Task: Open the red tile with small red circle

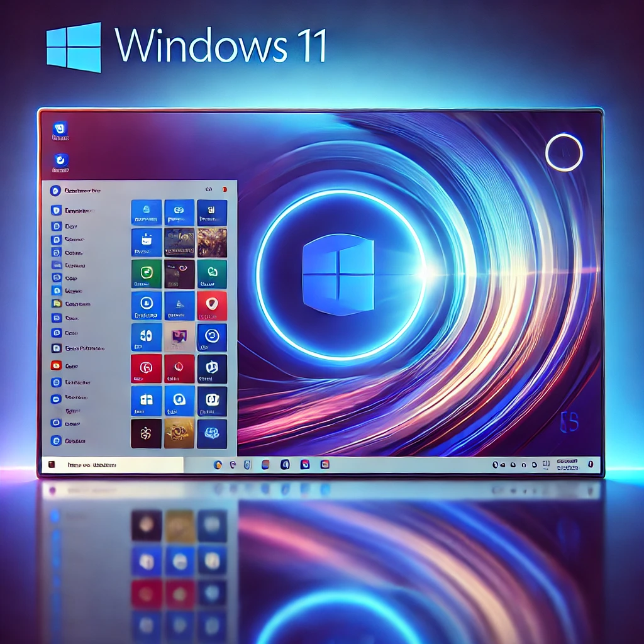Action: coord(179,369)
